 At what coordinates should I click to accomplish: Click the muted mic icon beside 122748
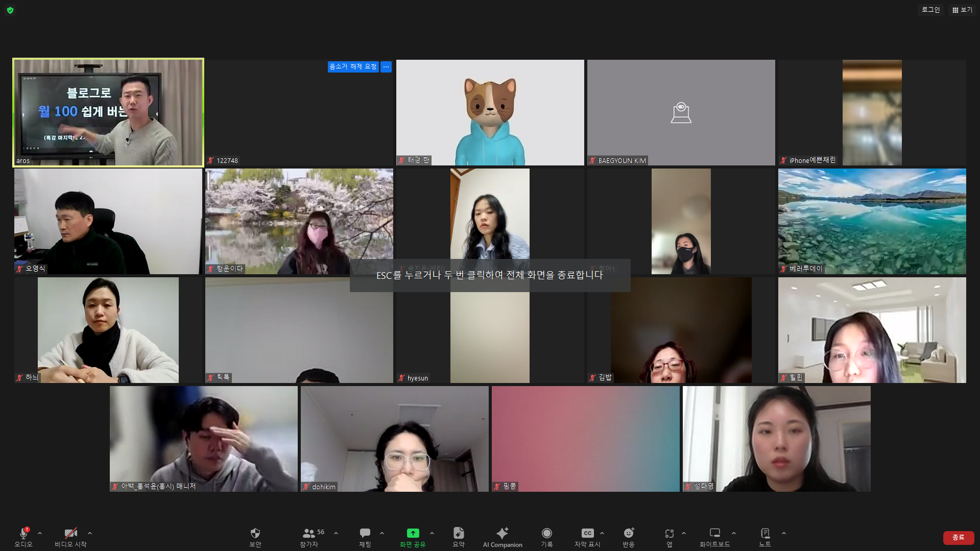coord(210,160)
